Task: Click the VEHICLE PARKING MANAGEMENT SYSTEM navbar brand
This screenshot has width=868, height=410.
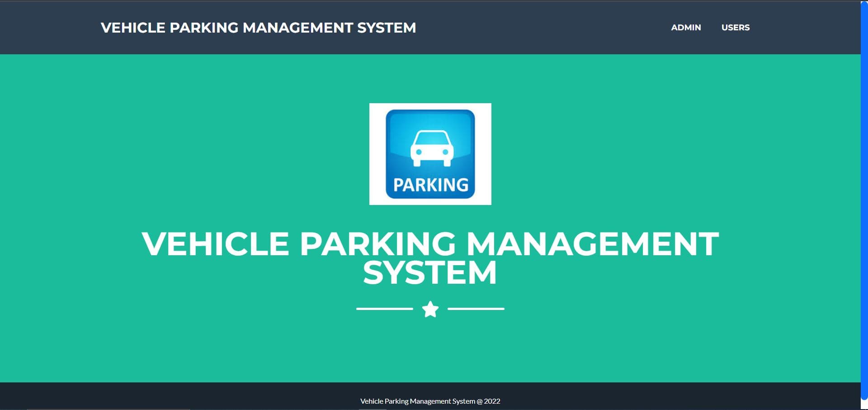Action: [258, 28]
